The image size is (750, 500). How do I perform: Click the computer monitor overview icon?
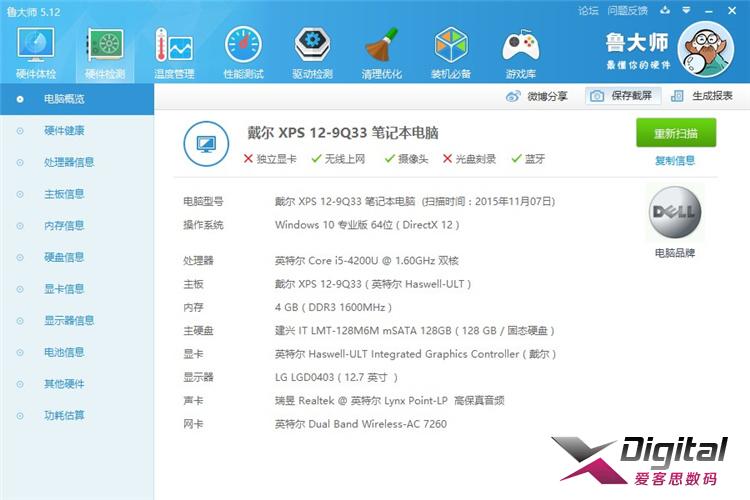click(206, 144)
